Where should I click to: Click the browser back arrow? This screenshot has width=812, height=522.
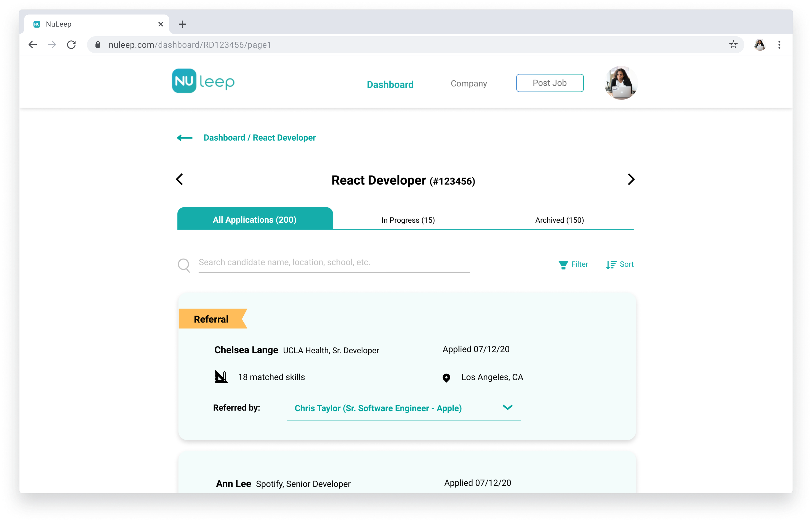click(33, 45)
